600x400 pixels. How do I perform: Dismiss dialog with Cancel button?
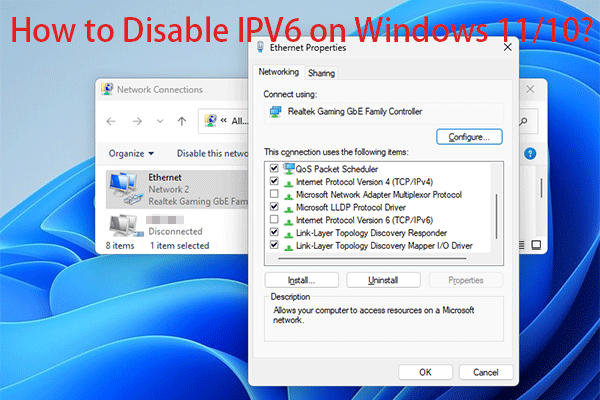click(x=486, y=372)
